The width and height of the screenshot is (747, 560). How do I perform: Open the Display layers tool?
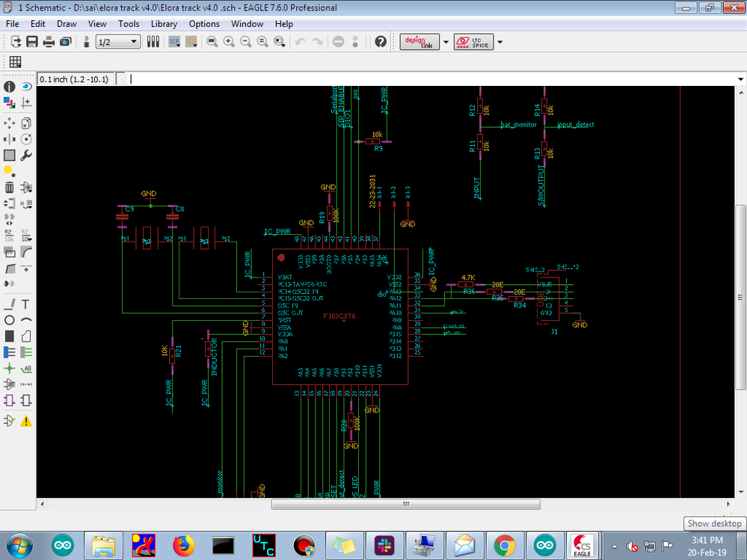[x=9, y=103]
